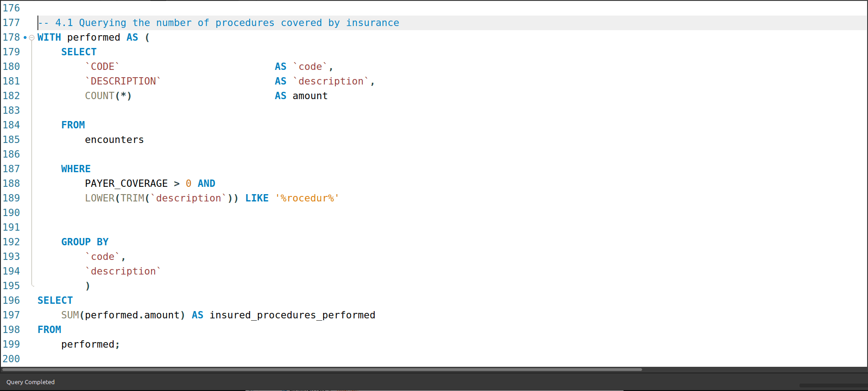
Task: Collapse the WITH performed code fold
Action: click(31, 38)
